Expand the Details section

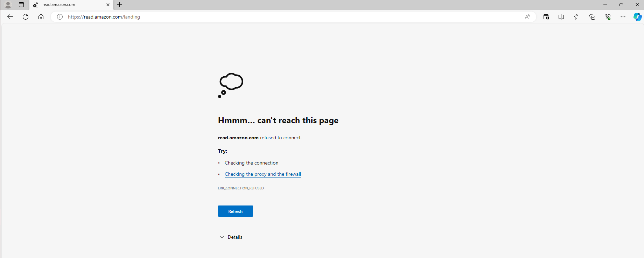click(x=231, y=237)
